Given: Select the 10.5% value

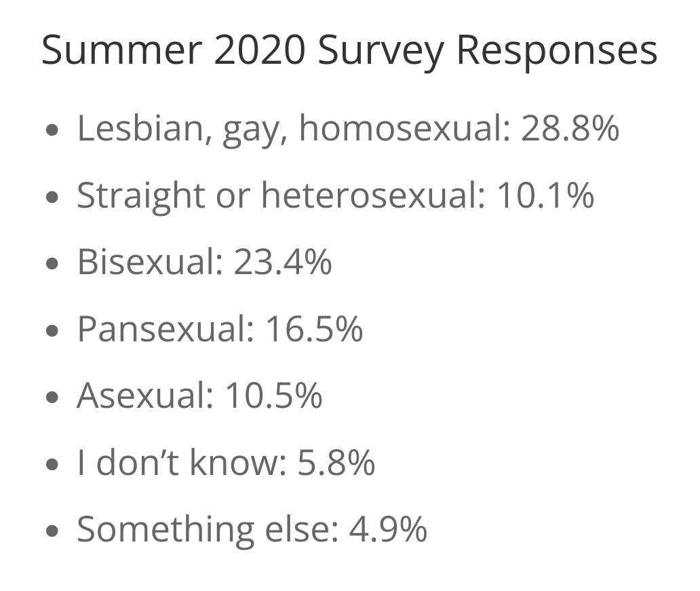Looking at the screenshot, I should pyautogui.click(x=273, y=396).
